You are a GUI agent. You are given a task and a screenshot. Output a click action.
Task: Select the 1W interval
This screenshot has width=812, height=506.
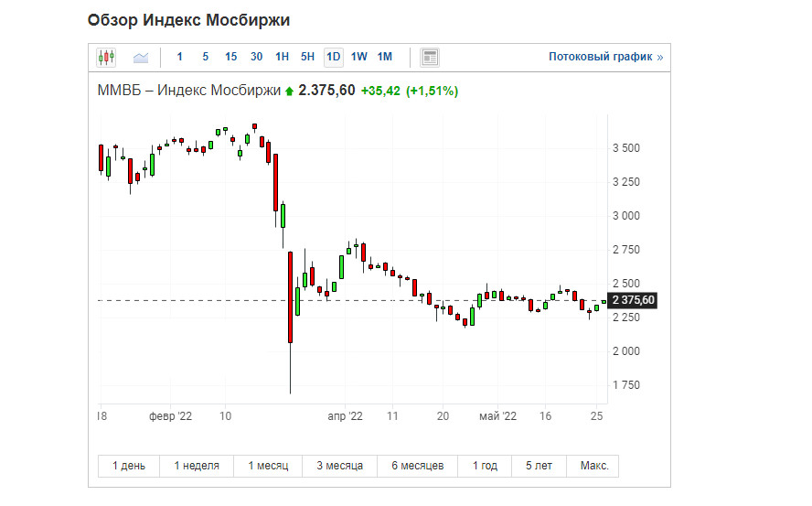pos(358,57)
